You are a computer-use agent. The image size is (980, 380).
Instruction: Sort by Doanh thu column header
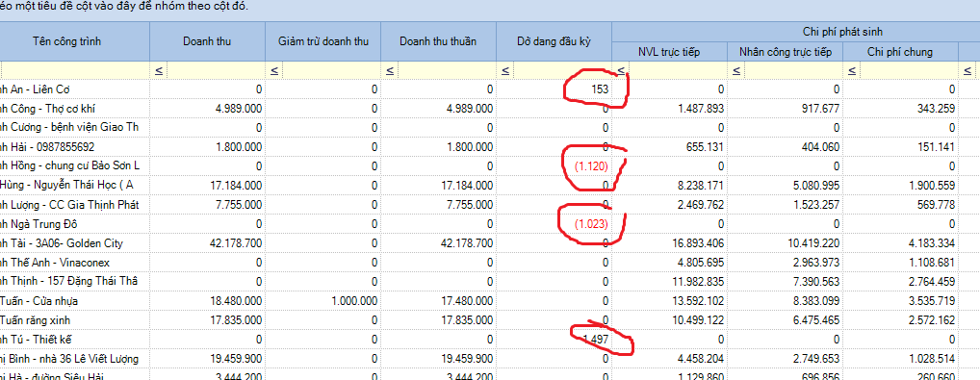pos(208,42)
